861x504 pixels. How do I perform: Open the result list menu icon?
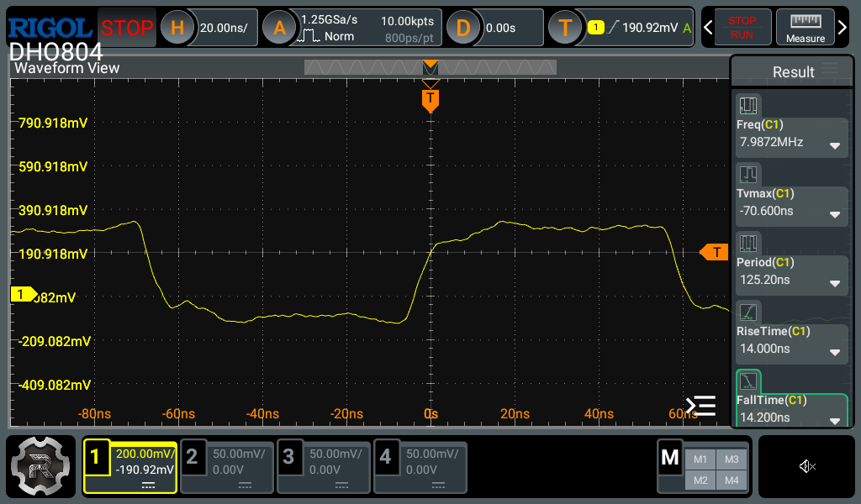click(700, 407)
